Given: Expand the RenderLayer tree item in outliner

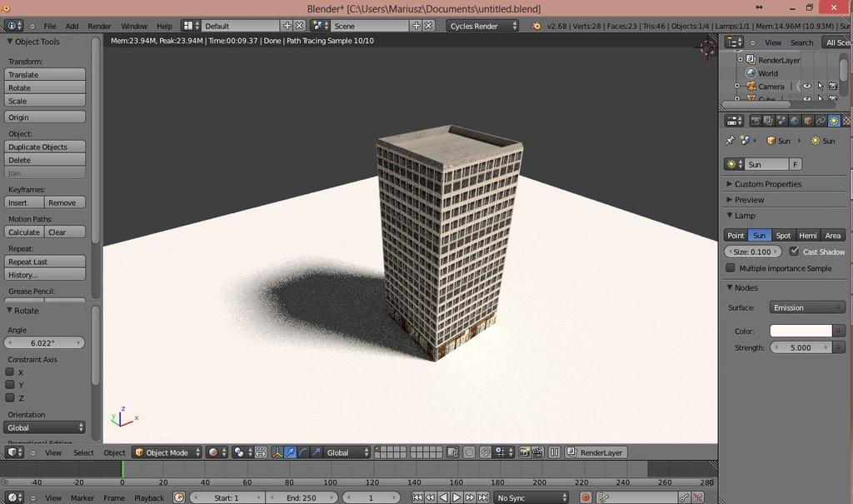Looking at the screenshot, I should click(740, 59).
